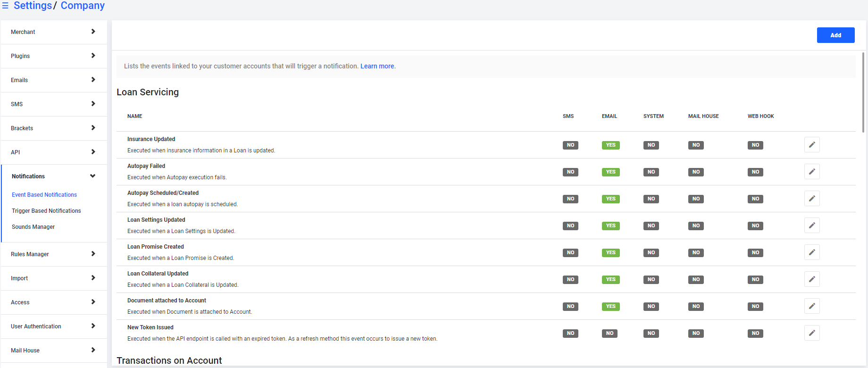
Task: Click Mail House NO badge for Autopay Scheduled/Created
Action: (696, 199)
